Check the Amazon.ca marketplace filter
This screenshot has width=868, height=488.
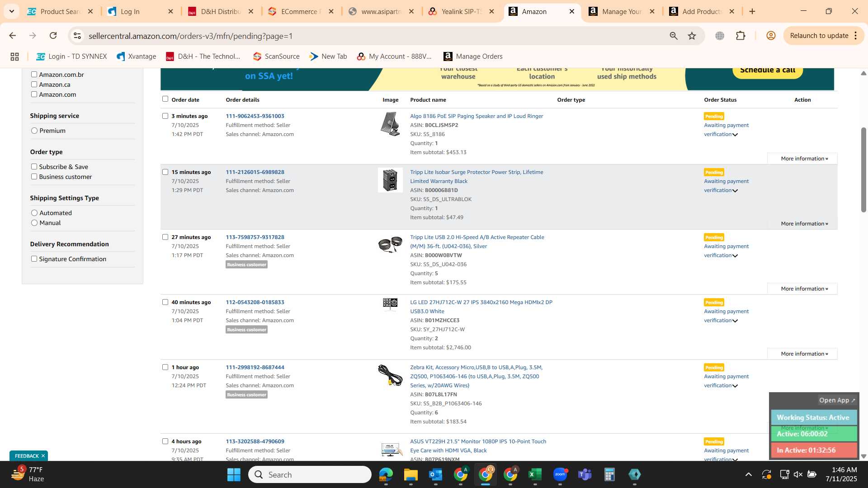[34, 84]
